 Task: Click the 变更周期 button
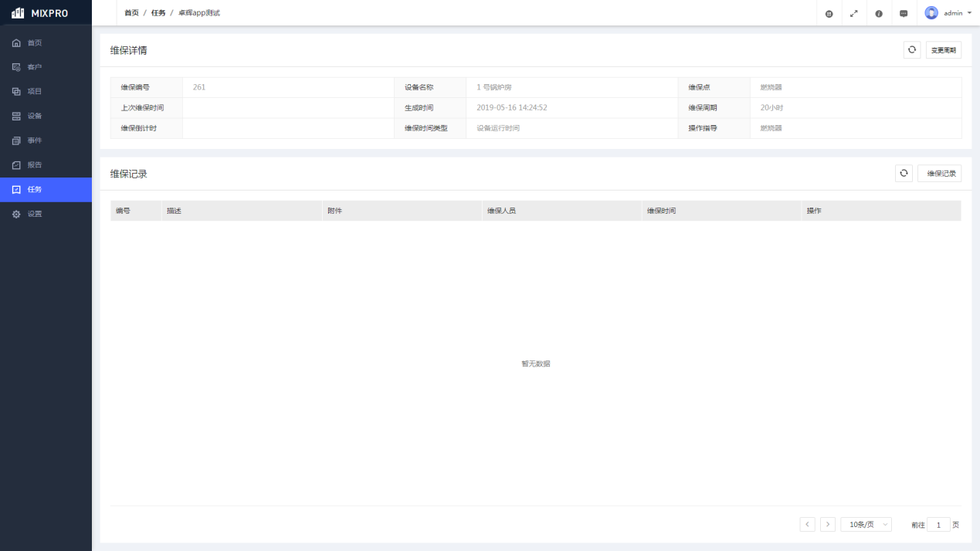tap(943, 50)
